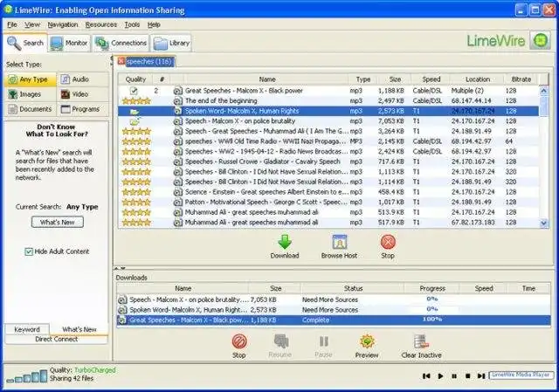
Task: Open the Navigation menu
Action: [x=63, y=24]
